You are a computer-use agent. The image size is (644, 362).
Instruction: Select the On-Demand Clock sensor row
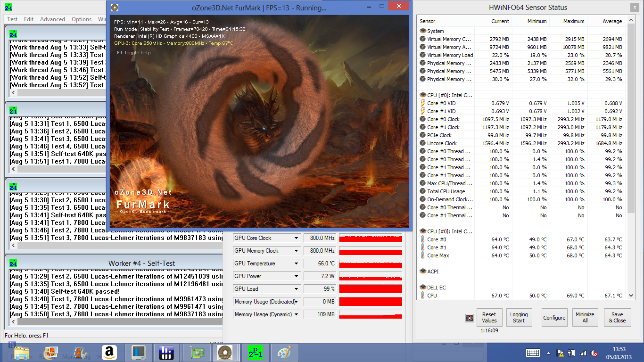pyautogui.click(x=522, y=199)
